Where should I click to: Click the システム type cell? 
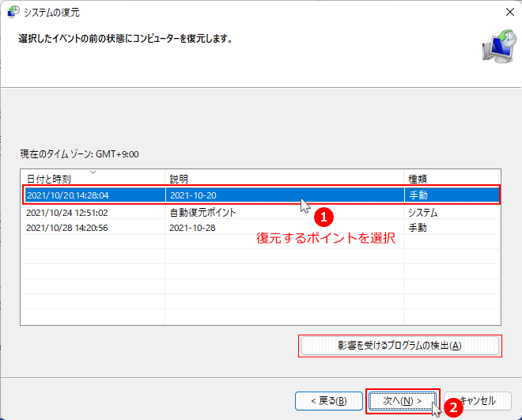coord(423,213)
